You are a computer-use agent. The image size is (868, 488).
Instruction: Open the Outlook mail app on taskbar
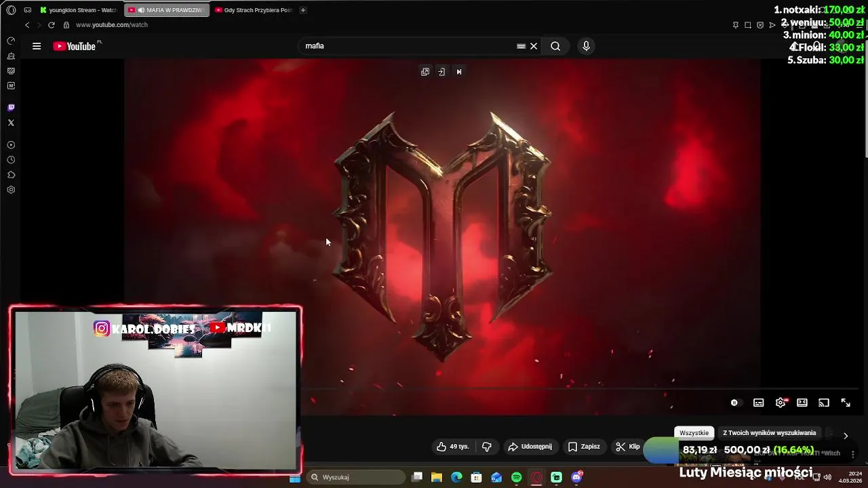pos(496,477)
